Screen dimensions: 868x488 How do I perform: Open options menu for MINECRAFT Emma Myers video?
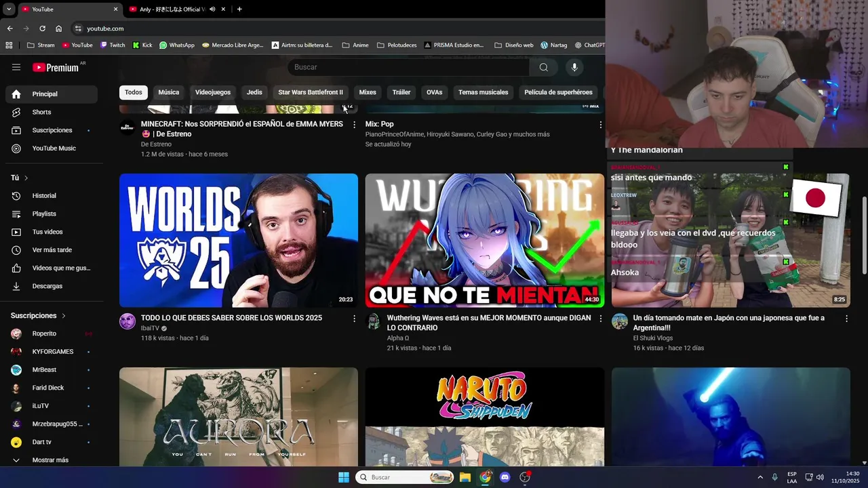353,125
